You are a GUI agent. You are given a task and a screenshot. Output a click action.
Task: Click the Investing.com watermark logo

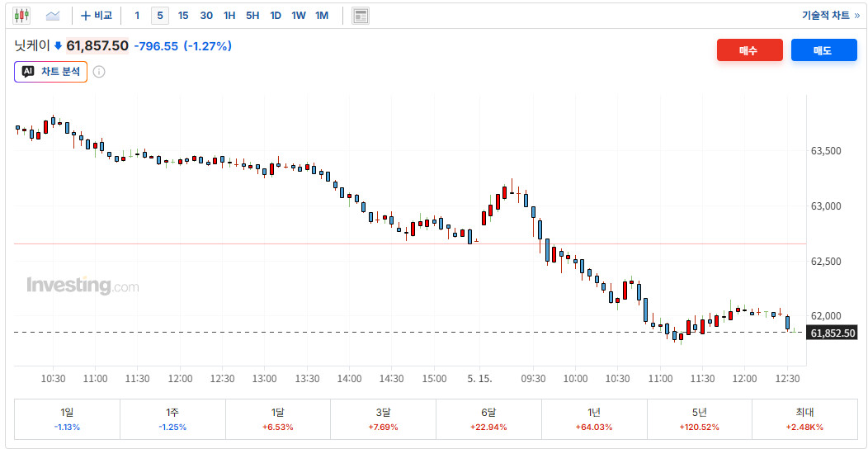pos(83,286)
